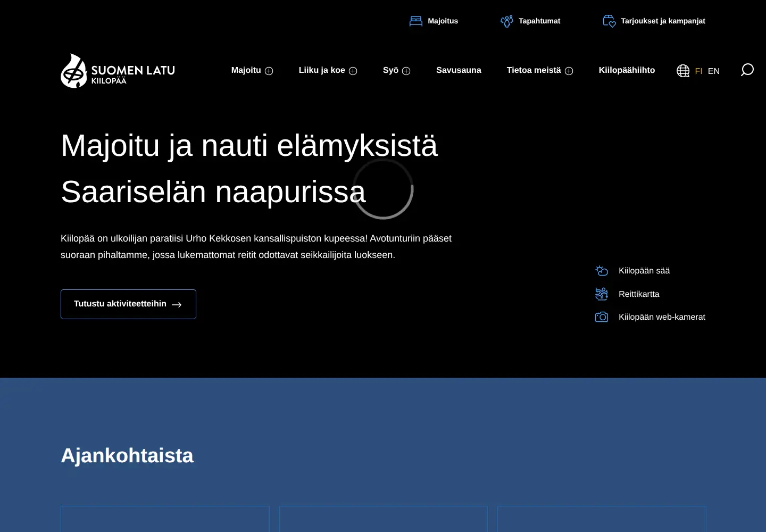Open the Kiilopäähiihto page

[627, 70]
